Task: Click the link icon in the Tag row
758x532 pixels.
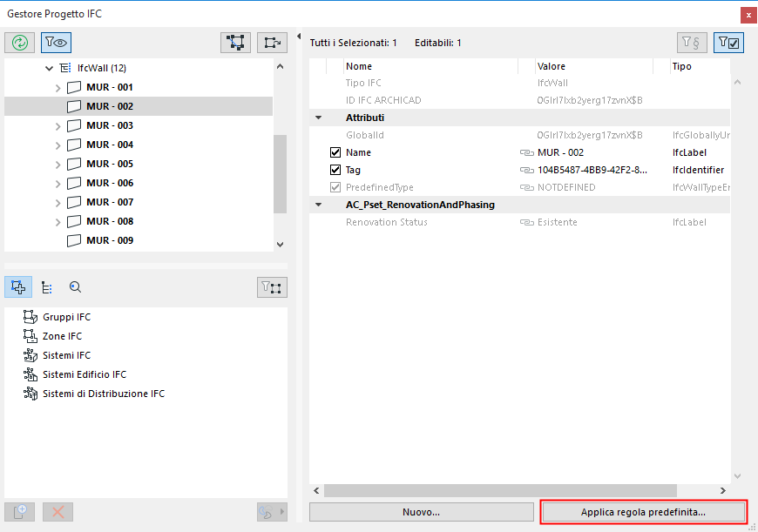Action: point(526,170)
